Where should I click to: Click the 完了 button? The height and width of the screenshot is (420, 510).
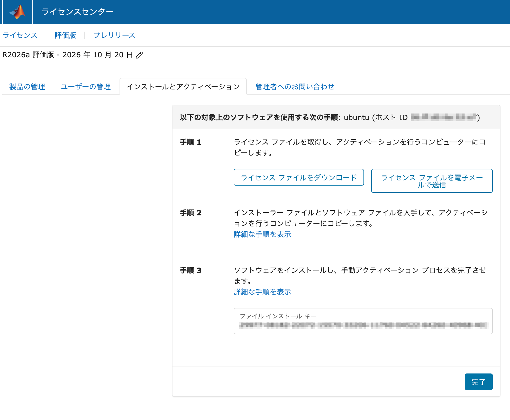point(479,382)
